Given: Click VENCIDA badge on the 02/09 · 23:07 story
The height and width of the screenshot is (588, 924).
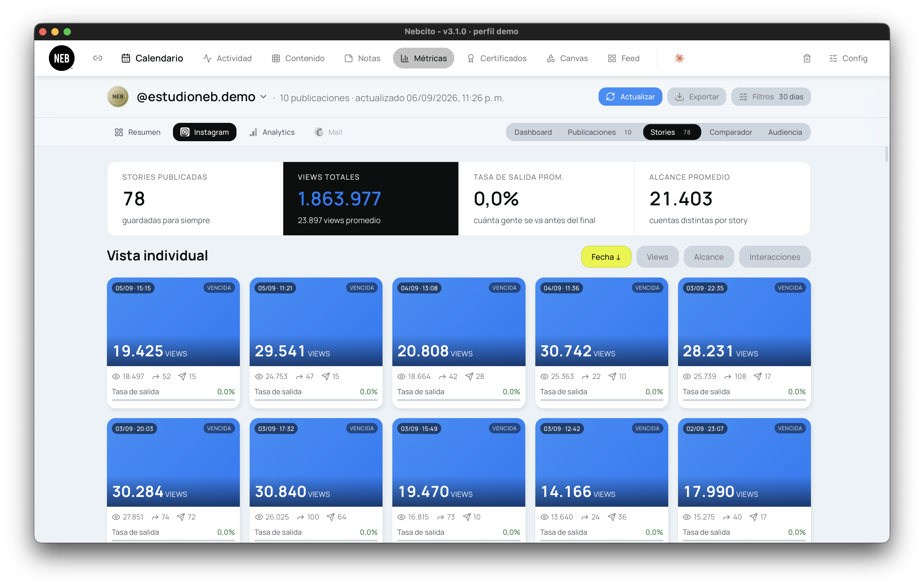Looking at the screenshot, I should point(790,428).
